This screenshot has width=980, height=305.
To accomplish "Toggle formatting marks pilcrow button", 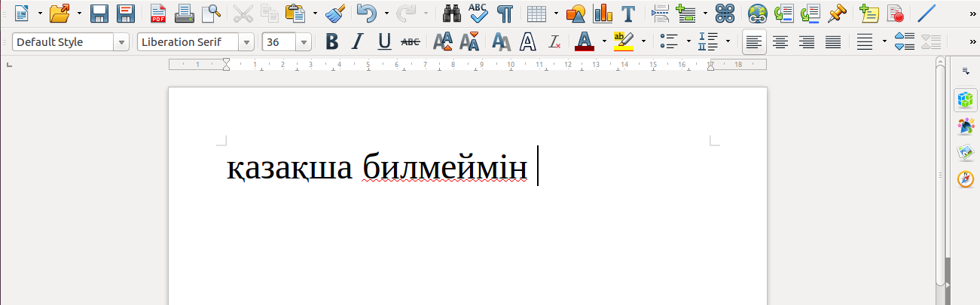I will pyautogui.click(x=505, y=13).
